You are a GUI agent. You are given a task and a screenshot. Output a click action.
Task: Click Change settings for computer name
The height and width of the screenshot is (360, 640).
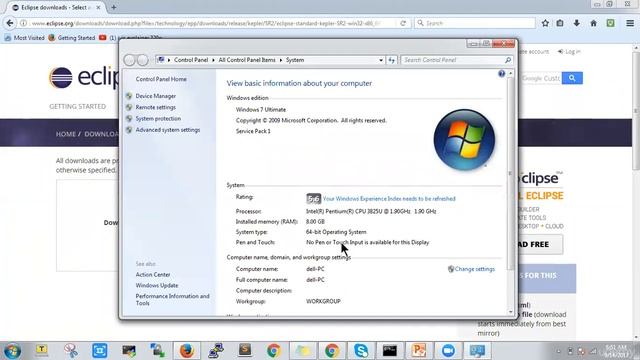475,269
